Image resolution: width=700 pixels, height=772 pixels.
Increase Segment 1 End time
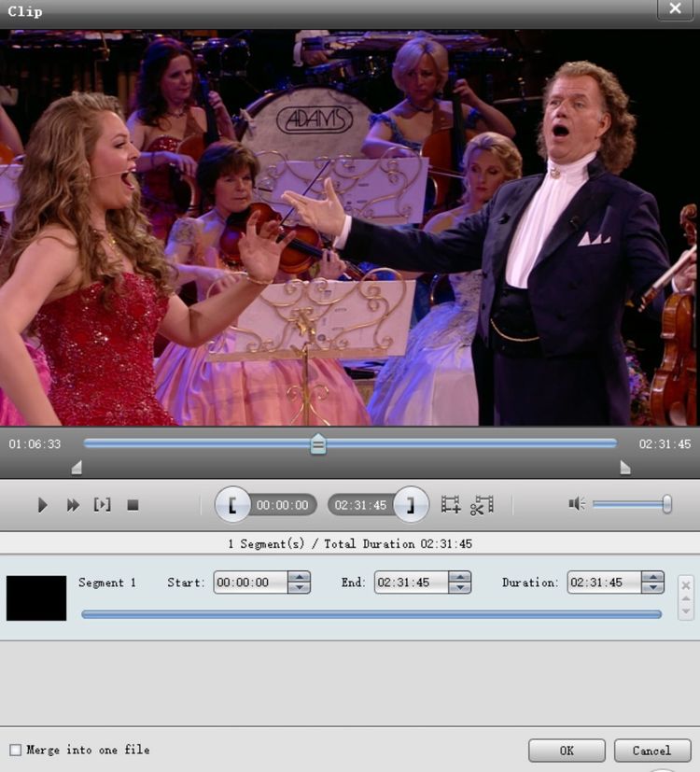[x=460, y=577]
